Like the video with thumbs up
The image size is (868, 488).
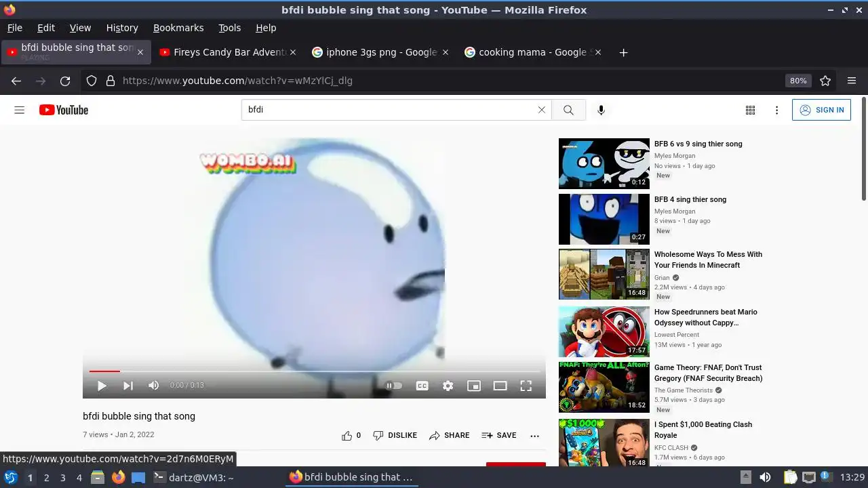(x=351, y=435)
